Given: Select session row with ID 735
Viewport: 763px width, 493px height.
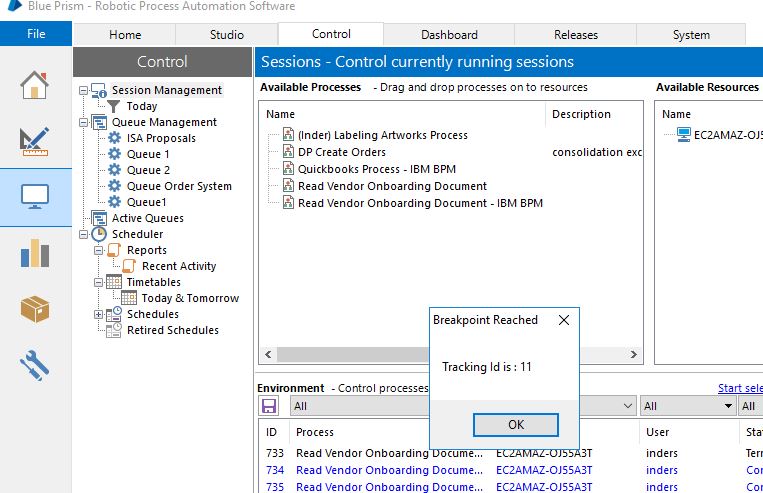Looking at the screenshot, I should coord(511,487).
